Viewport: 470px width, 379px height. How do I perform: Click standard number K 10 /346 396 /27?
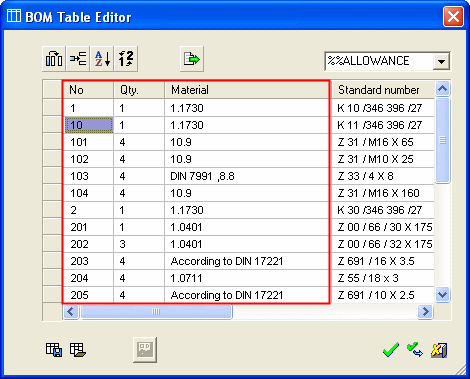pos(383,108)
